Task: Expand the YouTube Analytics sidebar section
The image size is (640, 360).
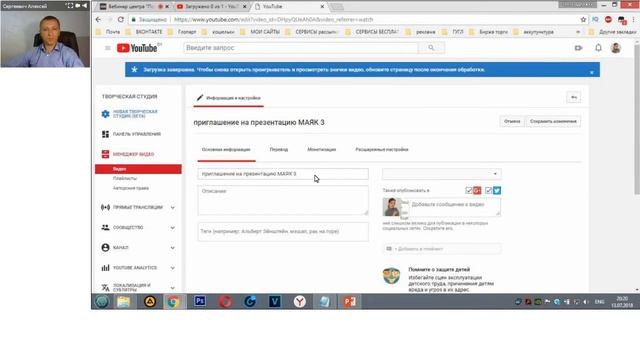Action: pyautogui.click(x=173, y=268)
